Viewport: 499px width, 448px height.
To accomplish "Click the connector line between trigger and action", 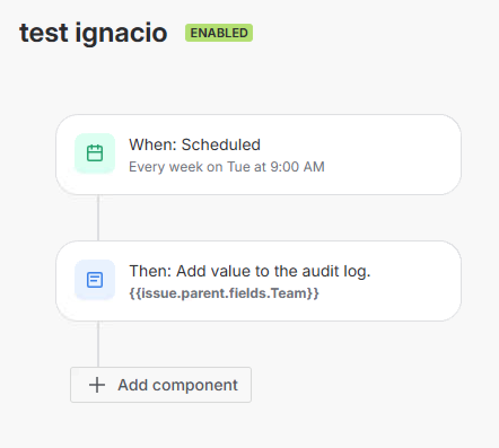I will pyautogui.click(x=98, y=218).
